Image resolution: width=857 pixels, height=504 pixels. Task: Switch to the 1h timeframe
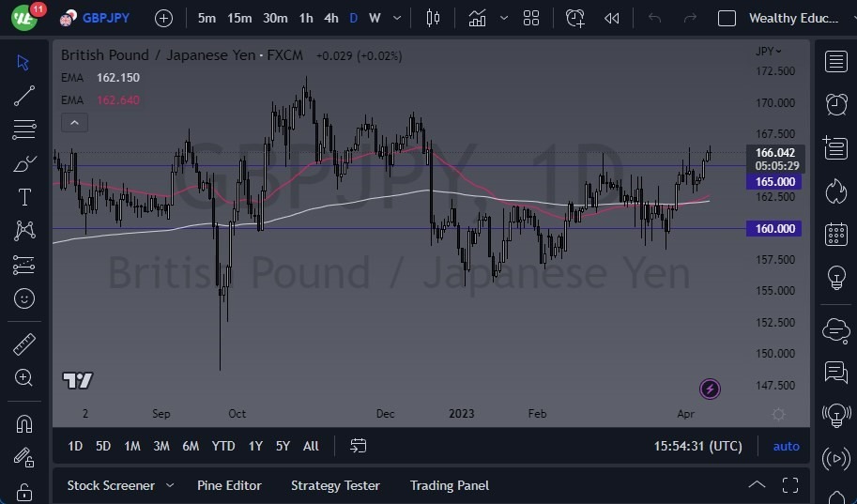point(306,18)
